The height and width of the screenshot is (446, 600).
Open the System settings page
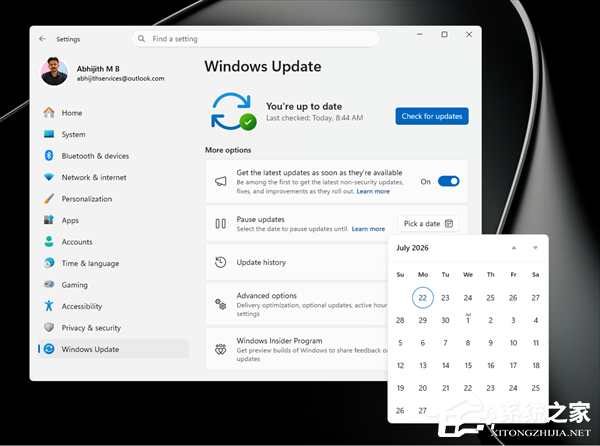coord(113,134)
